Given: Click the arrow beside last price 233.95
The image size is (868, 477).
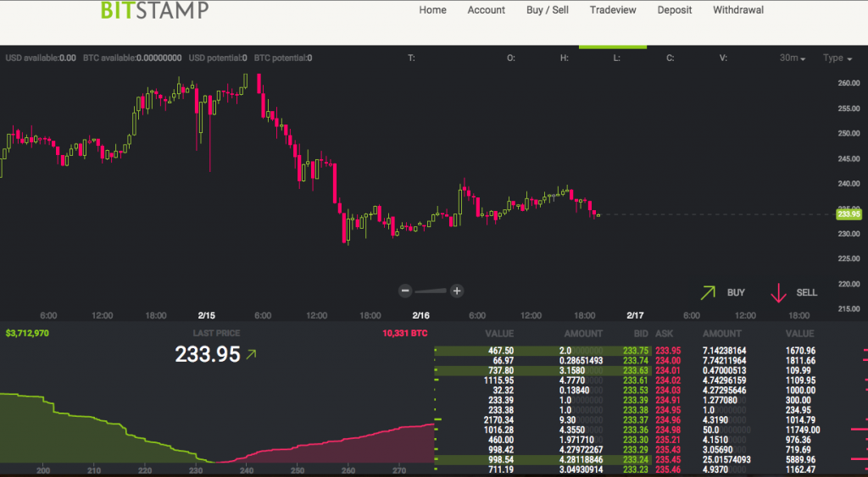Looking at the screenshot, I should tap(251, 354).
